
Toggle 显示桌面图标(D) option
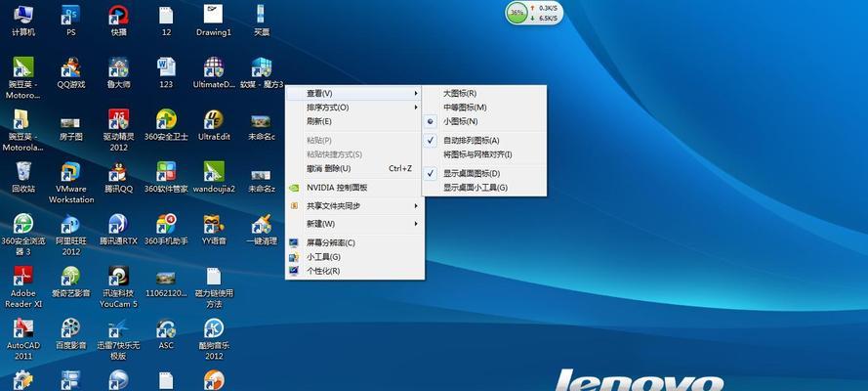484,174
